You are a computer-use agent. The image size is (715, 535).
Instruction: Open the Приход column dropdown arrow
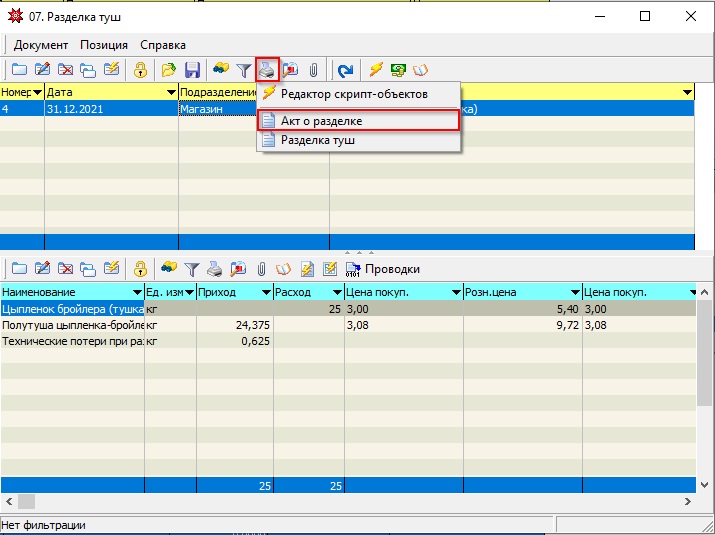click(266, 292)
